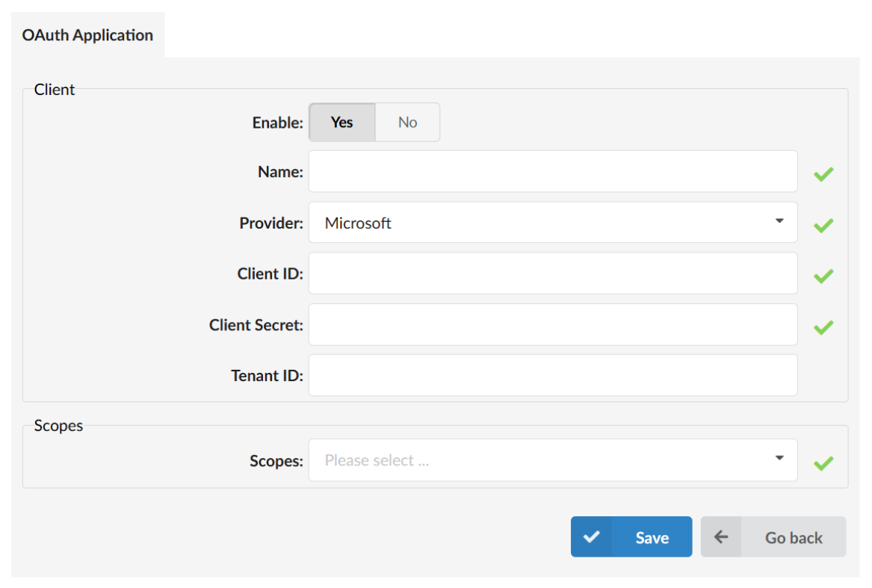872x588 pixels.
Task: Go back to the previous page
Action: 773,537
